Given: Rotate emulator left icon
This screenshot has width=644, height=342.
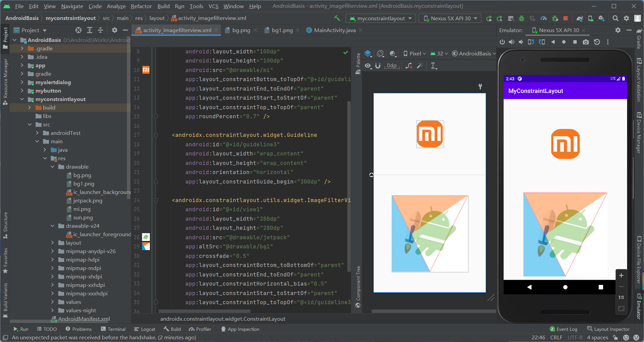Looking at the screenshot, I should [531, 42].
